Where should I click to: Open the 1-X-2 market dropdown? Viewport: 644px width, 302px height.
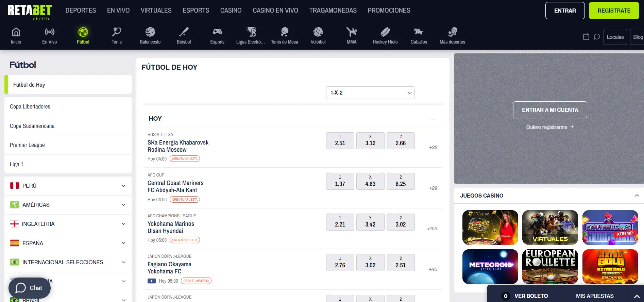(370, 93)
